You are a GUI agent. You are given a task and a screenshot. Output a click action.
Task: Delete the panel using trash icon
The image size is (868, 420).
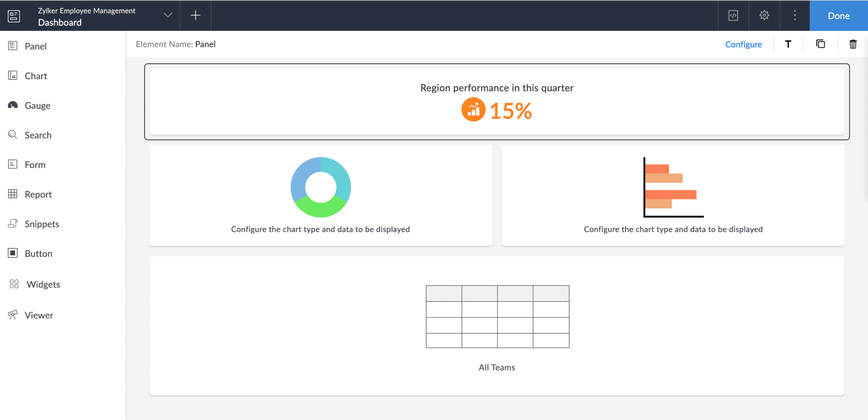click(853, 44)
